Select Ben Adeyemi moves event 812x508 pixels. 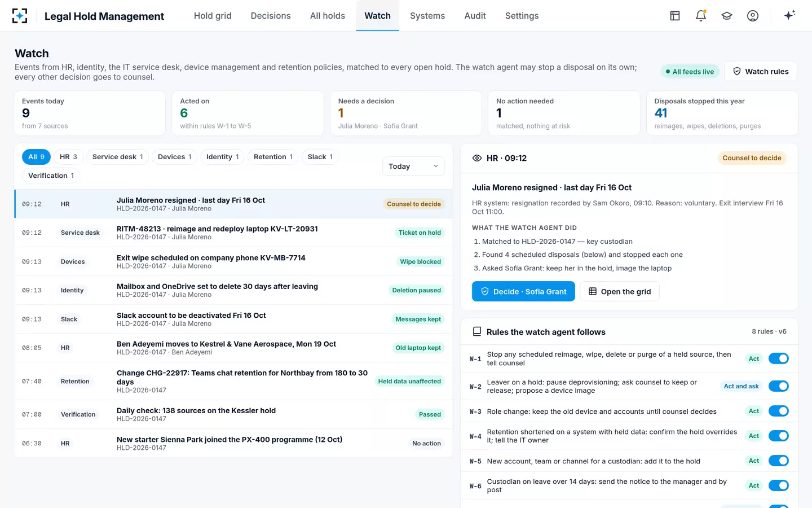click(x=233, y=348)
